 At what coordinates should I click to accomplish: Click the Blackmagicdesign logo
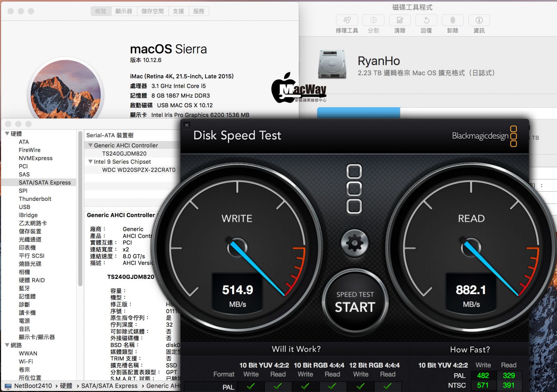484,136
